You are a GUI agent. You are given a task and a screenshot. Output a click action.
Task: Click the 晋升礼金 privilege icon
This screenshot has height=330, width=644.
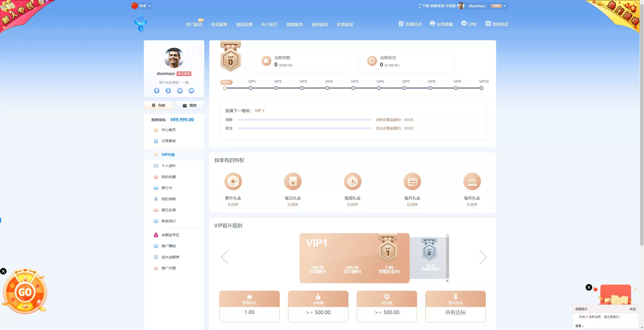point(233,181)
